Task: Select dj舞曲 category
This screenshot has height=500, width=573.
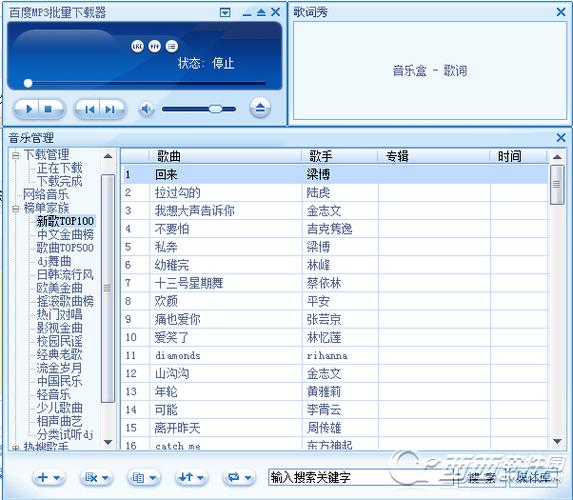Action: (54, 261)
